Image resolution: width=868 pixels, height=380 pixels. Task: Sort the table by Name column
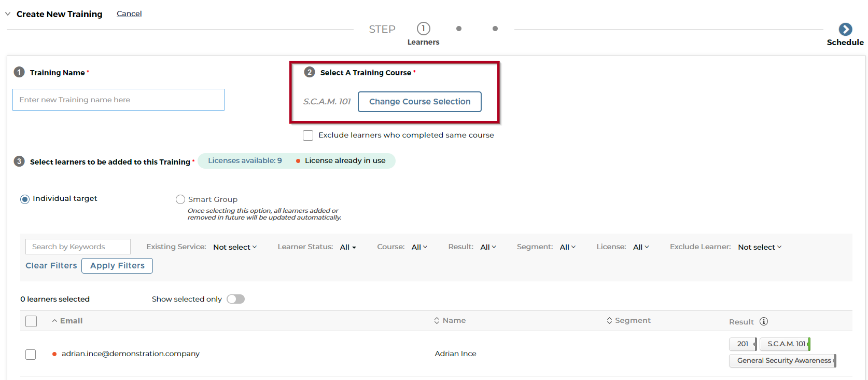(450, 320)
